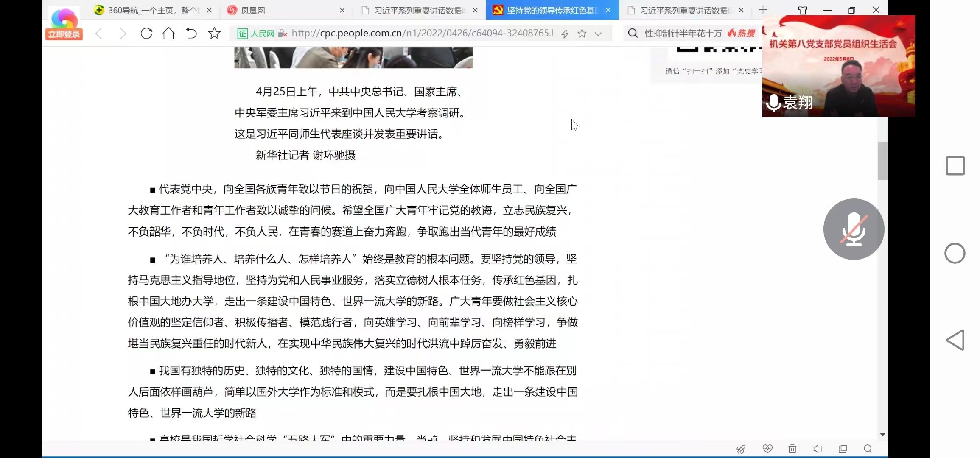Click the trash can icon in status bar
Viewport: 980px width, 458px height.
(792, 449)
